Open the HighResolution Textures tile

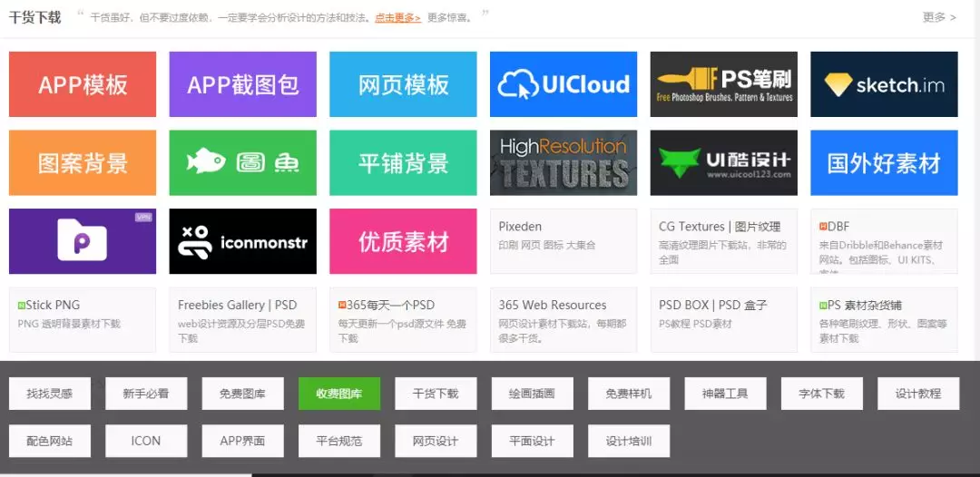pyautogui.click(x=563, y=163)
